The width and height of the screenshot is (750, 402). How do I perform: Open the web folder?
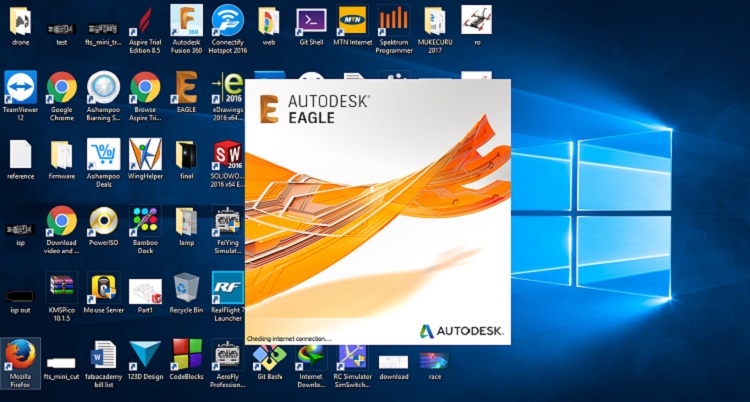point(269,22)
